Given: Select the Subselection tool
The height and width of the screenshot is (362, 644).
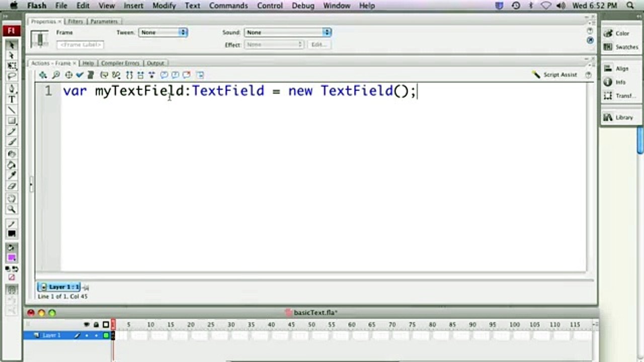Looking at the screenshot, I should (12, 55).
